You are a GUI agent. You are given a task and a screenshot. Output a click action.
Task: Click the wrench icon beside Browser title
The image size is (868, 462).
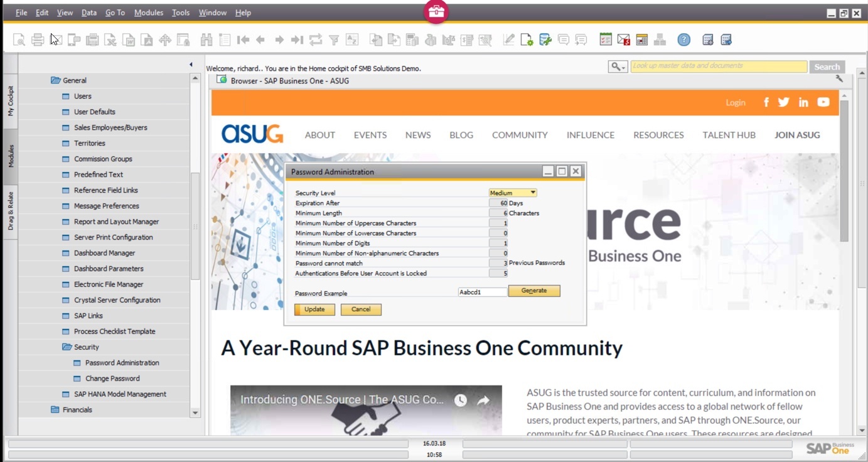pyautogui.click(x=839, y=79)
